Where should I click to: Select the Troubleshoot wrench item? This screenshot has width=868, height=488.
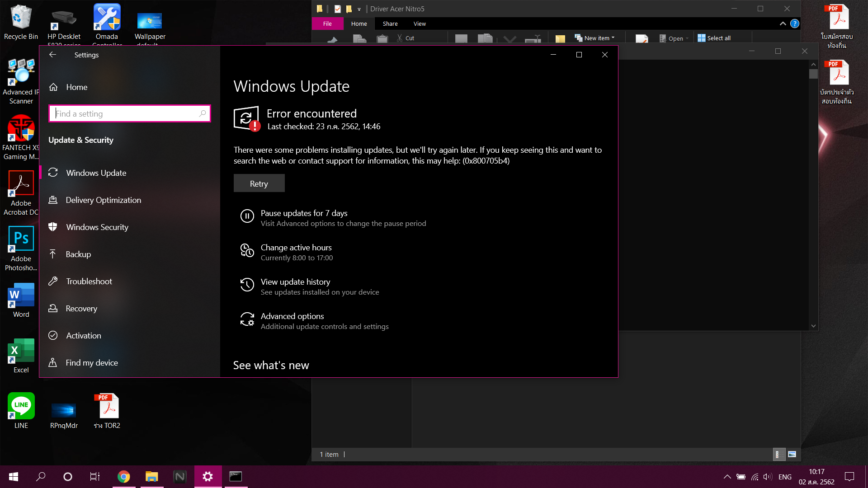[89, 282]
